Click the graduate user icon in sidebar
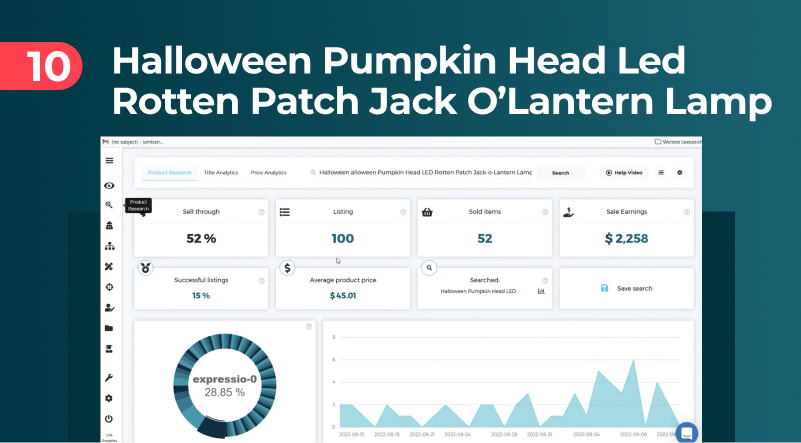 pyautogui.click(x=109, y=349)
